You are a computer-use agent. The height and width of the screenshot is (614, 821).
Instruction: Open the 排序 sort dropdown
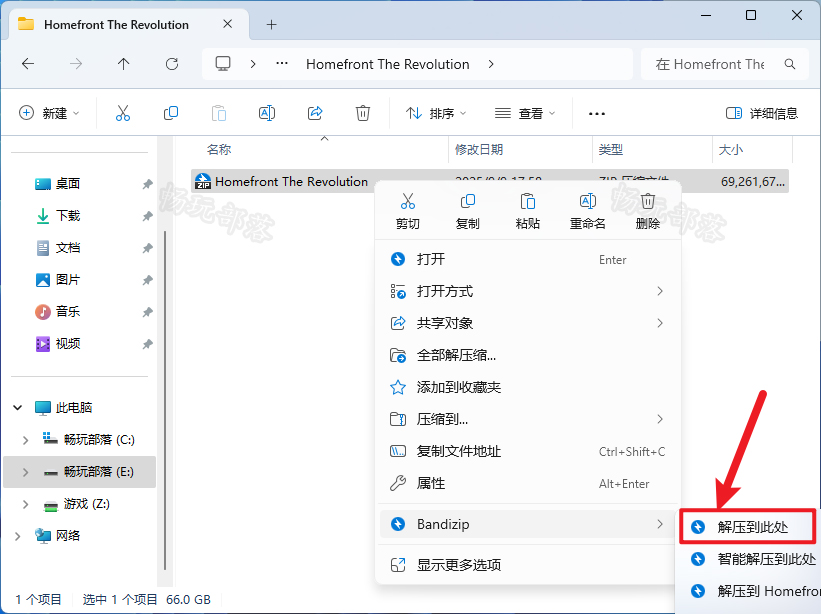pyautogui.click(x=436, y=113)
